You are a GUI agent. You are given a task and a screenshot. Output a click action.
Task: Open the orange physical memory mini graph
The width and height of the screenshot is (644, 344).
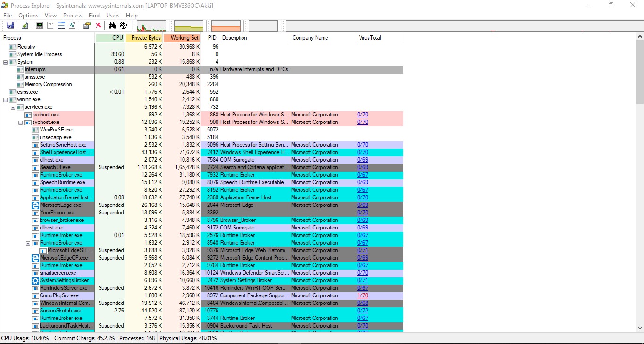click(x=226, y=25)
